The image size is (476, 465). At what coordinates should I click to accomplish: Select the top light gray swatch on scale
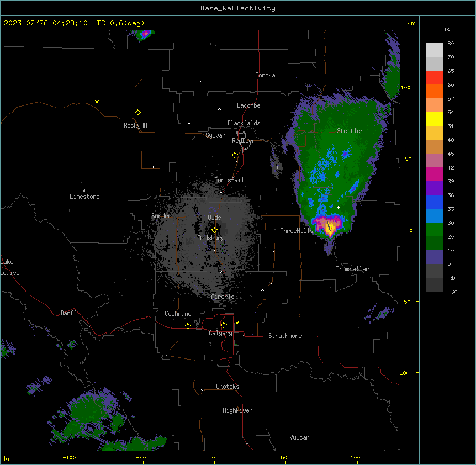[x=434, y=50]
